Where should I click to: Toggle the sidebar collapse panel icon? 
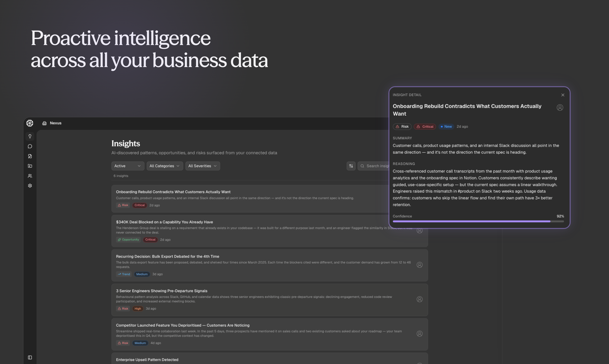30,357
